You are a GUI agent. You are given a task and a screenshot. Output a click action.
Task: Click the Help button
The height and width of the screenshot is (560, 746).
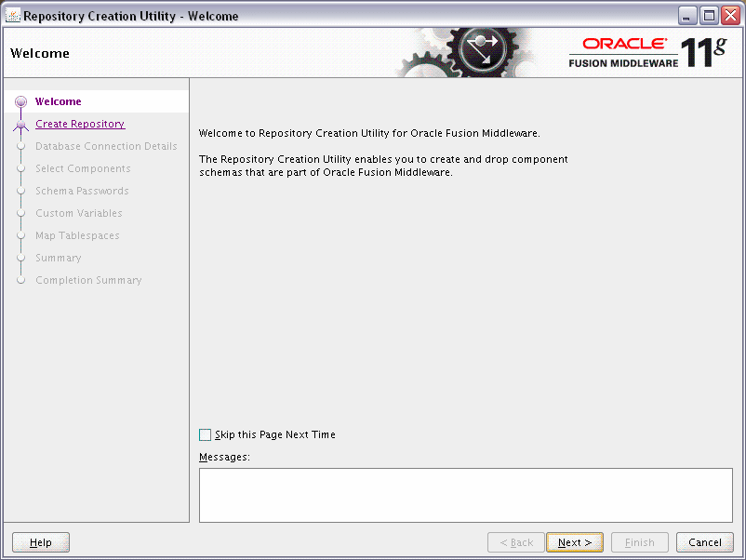[x=40, y=542]
